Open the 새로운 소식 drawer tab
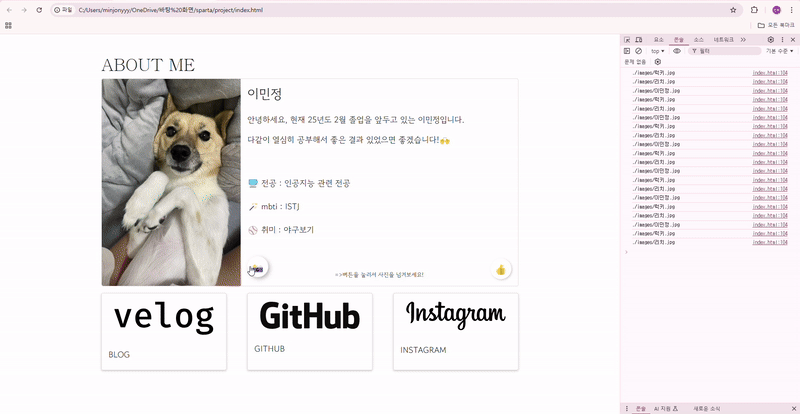This screenshot has height=414, width=800. pos(707,409)
